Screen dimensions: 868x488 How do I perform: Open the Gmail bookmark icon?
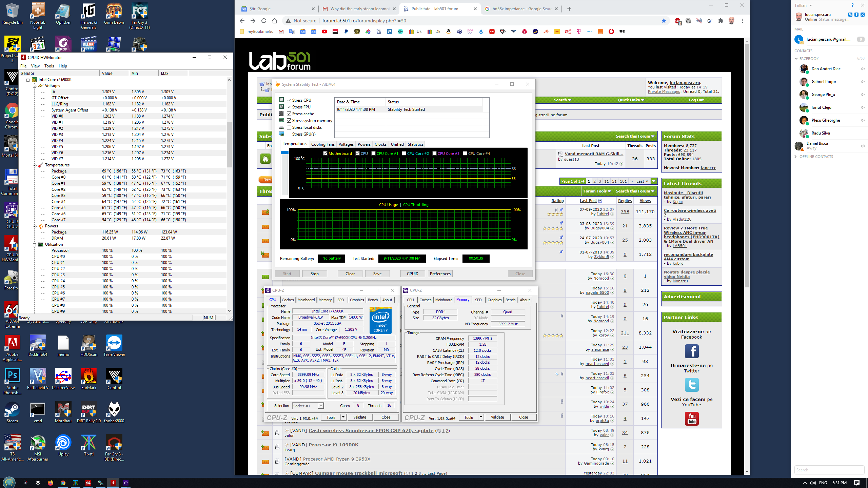pyautogui.click(x=281, y=32)
